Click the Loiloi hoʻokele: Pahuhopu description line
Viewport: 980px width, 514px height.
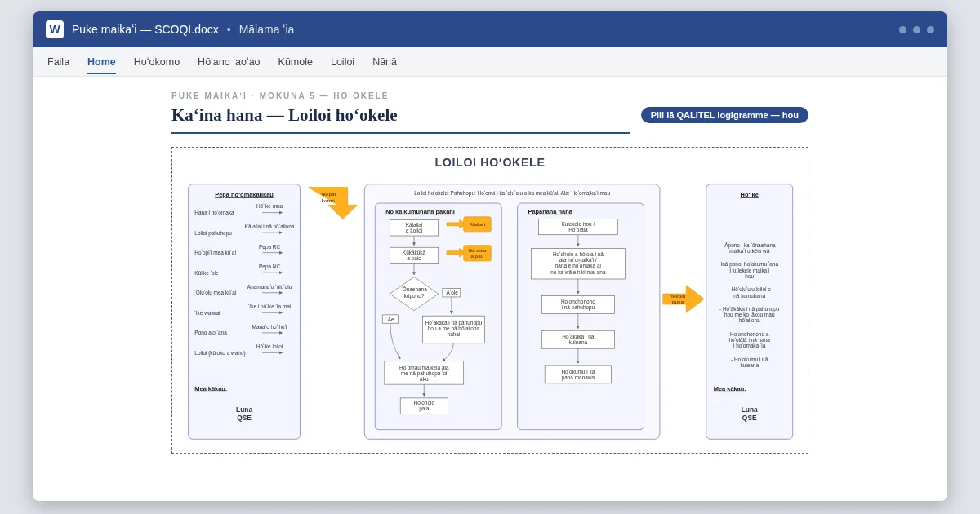(512, 193)
